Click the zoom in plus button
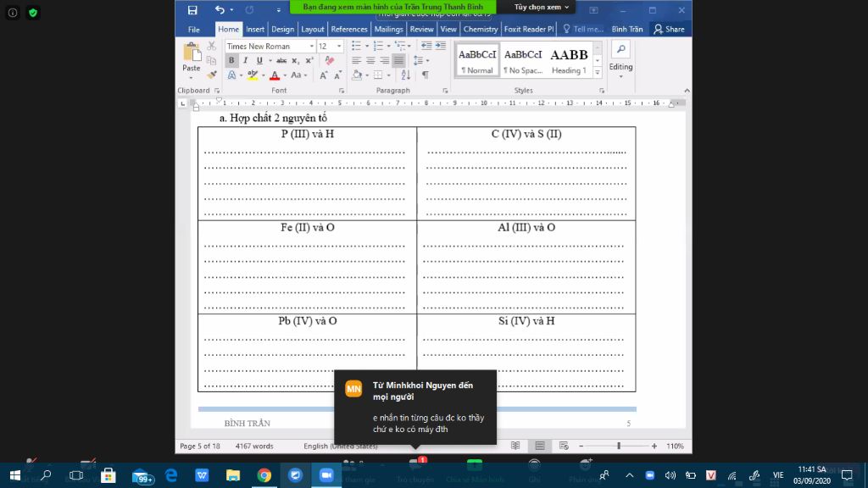This screenshot has height=488, width=868. tap(654, 446)
